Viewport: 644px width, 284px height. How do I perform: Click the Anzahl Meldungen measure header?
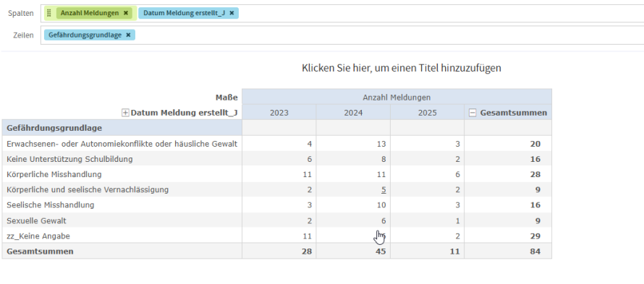coord(397,98)
